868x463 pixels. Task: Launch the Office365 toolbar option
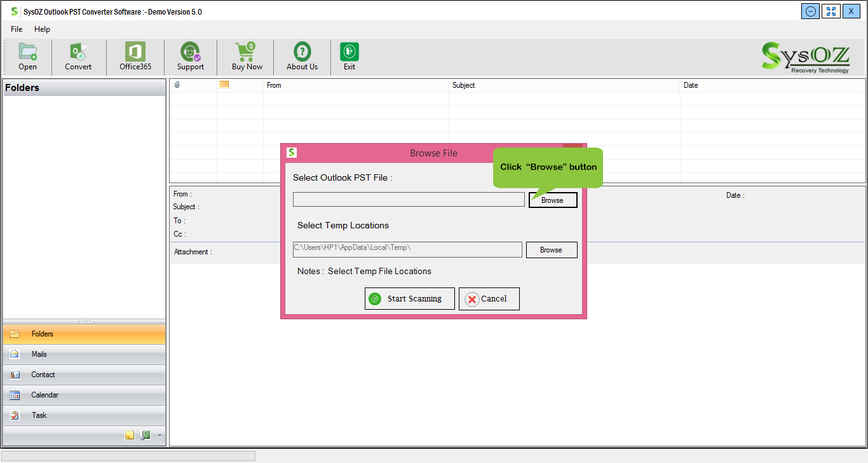tap(135, 57)
